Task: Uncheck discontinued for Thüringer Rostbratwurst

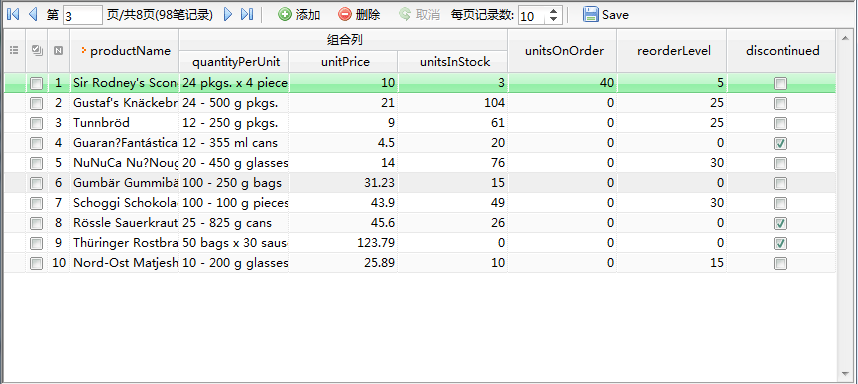Action: (781, 243)
